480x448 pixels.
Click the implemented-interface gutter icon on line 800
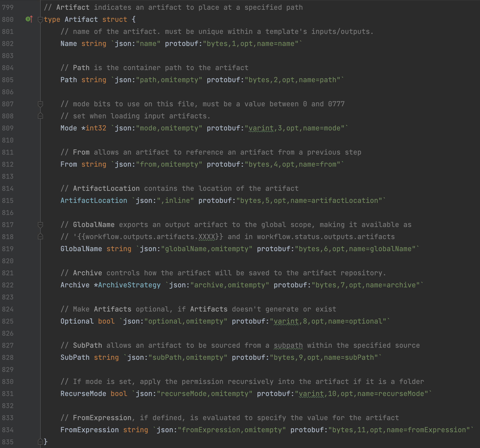[x=29, y=19]
